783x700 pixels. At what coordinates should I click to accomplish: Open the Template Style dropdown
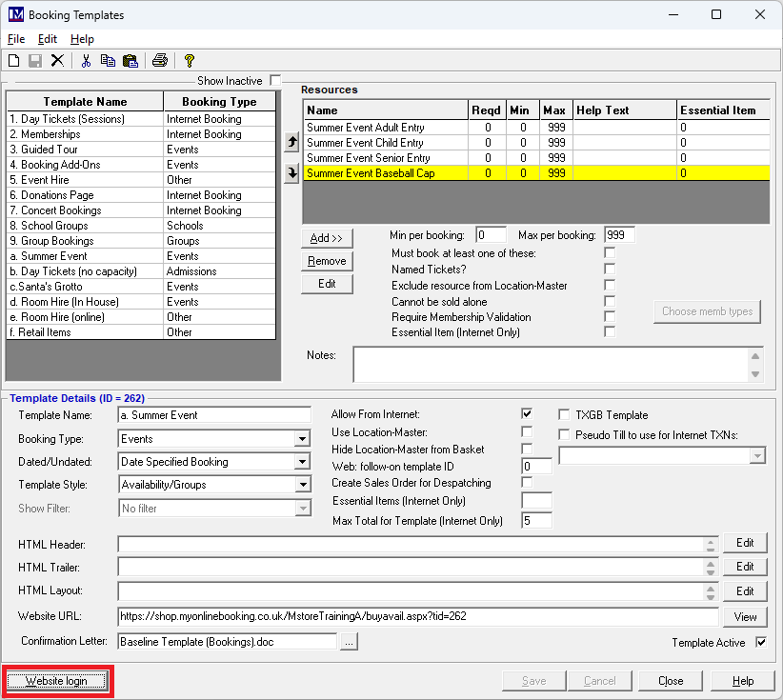(x=302, y=485)
